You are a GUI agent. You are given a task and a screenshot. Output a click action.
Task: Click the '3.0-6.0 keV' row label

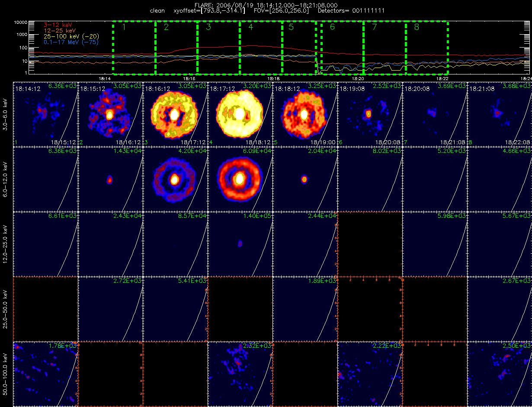pos(6,114)
